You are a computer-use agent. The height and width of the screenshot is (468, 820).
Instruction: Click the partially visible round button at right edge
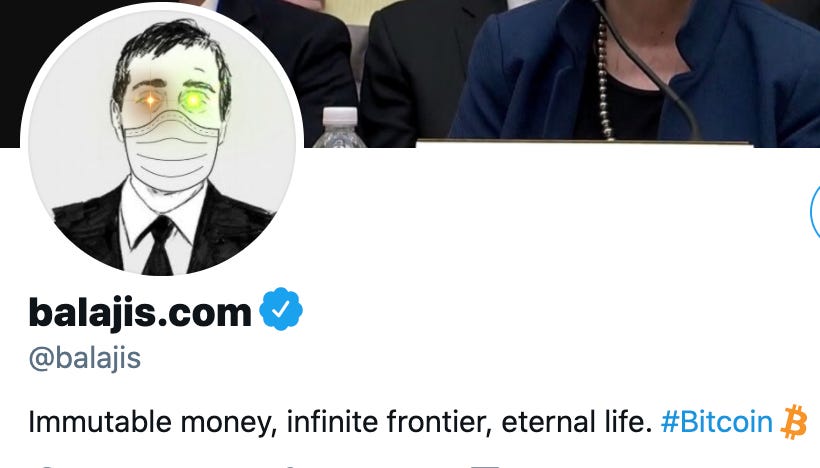tap(815, 212)
